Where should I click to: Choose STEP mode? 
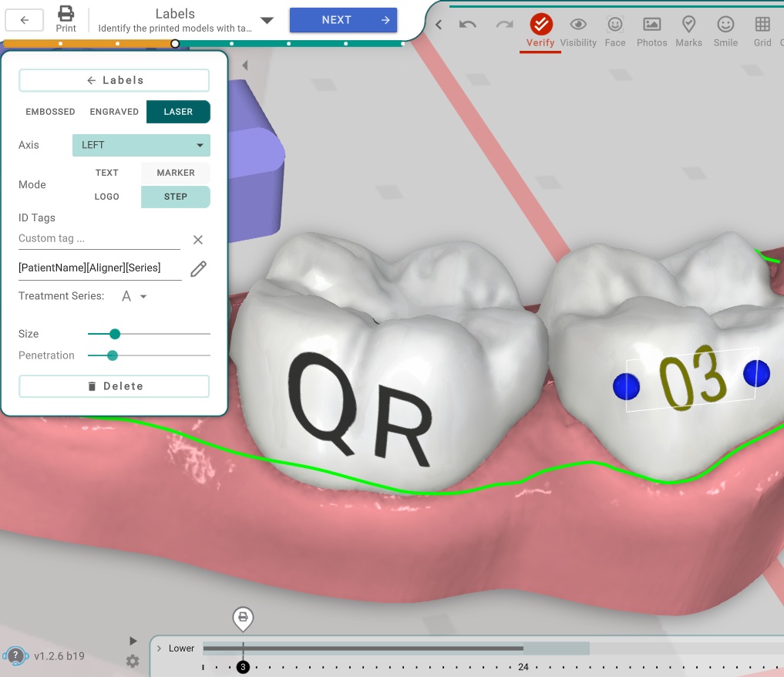176,197
